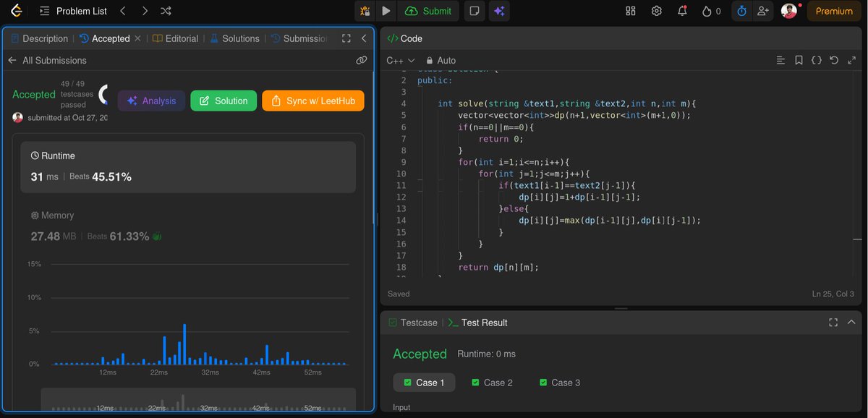Select Case 2 result

(x=492, y=383)
